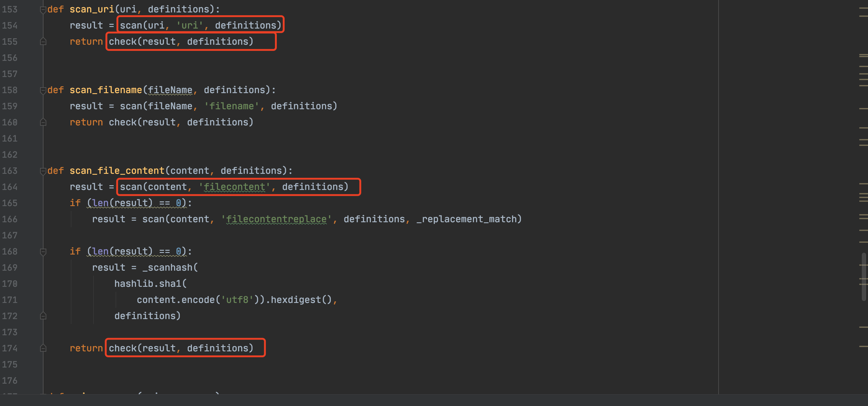Collapse the scan_file_content function fold marker

click(x=43, y=171)
